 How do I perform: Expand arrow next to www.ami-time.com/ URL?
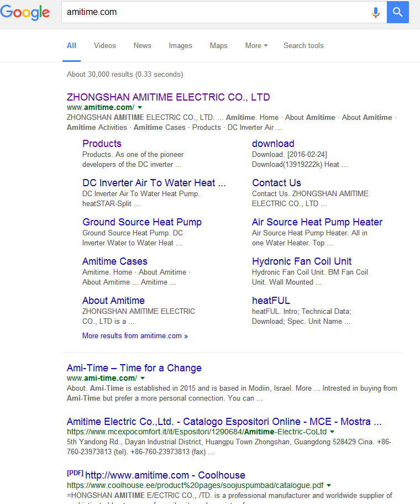coord(143,379)
